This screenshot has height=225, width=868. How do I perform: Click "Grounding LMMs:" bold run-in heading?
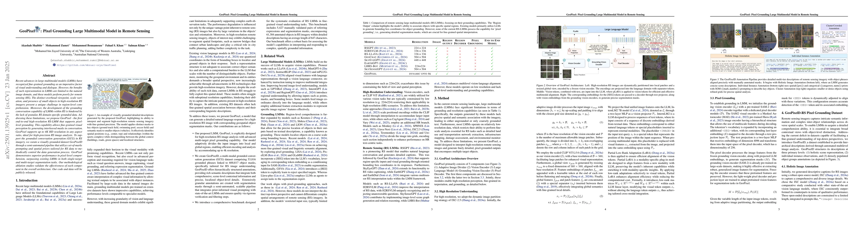coord(273,115)
